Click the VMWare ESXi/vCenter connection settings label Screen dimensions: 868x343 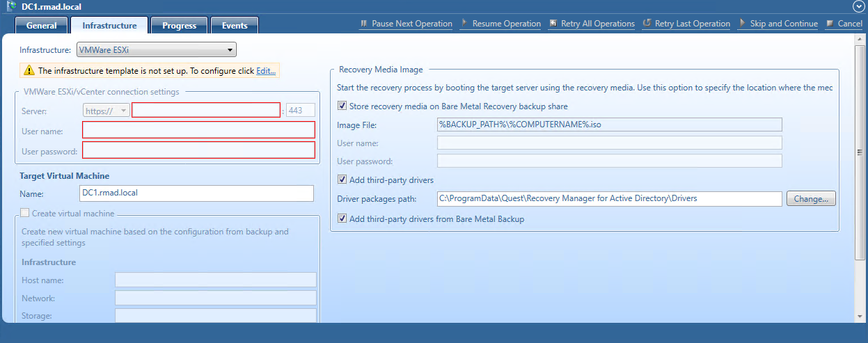102,91
